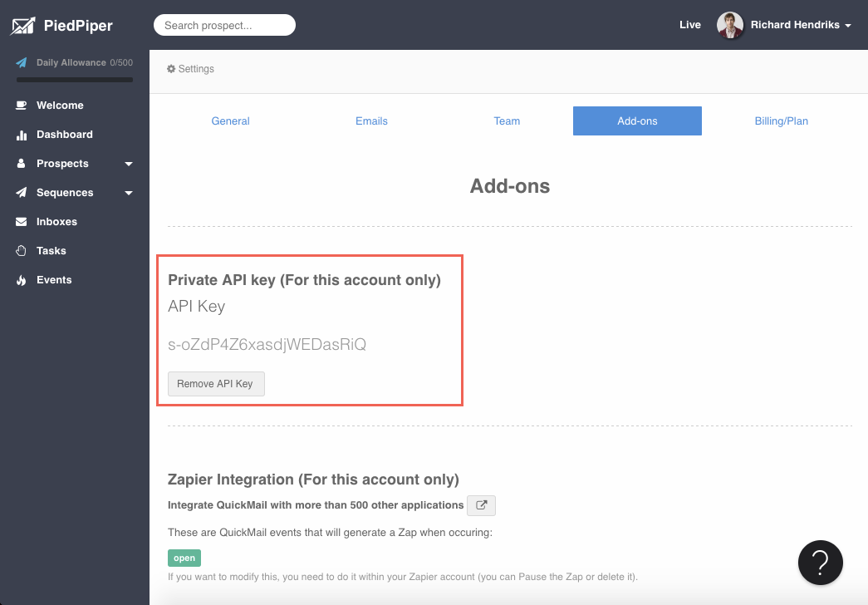
Task: Focus the Search prospect input field
Action: [224, 25]
